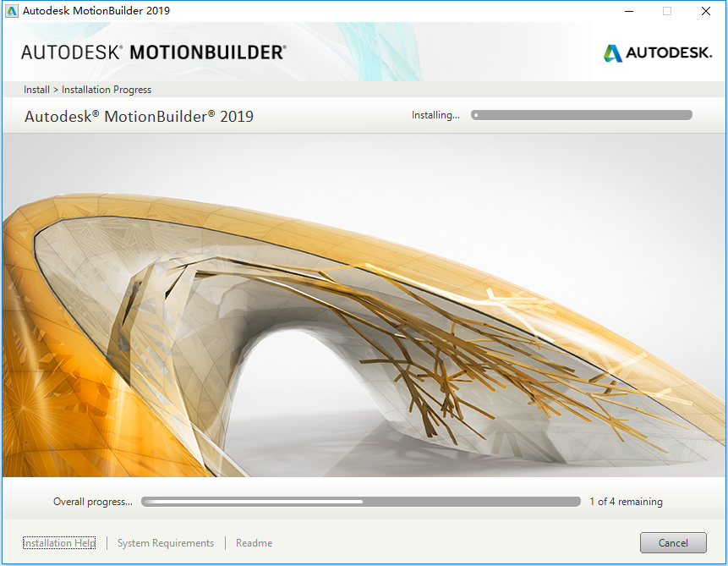Open the System Requirements link
The image size is (728, 566).
click(165, 543)
